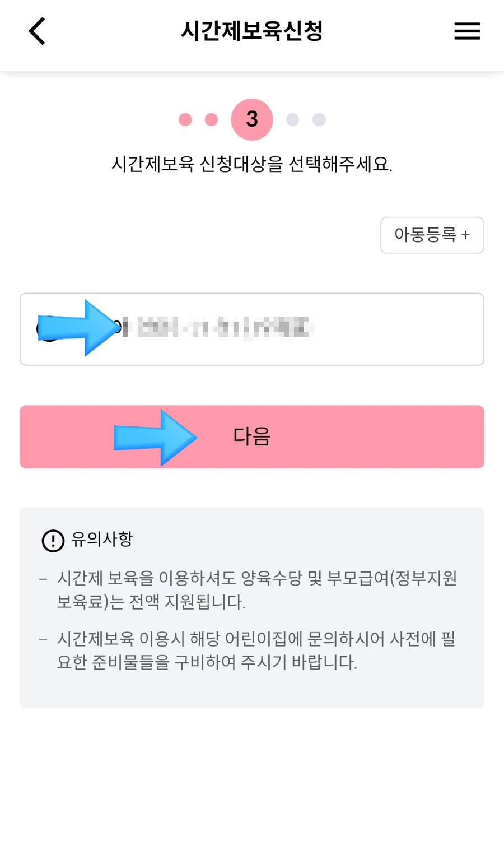Tap the back arrow to return
The width and height of the screenshot is (504, 855).
[36, 31]
